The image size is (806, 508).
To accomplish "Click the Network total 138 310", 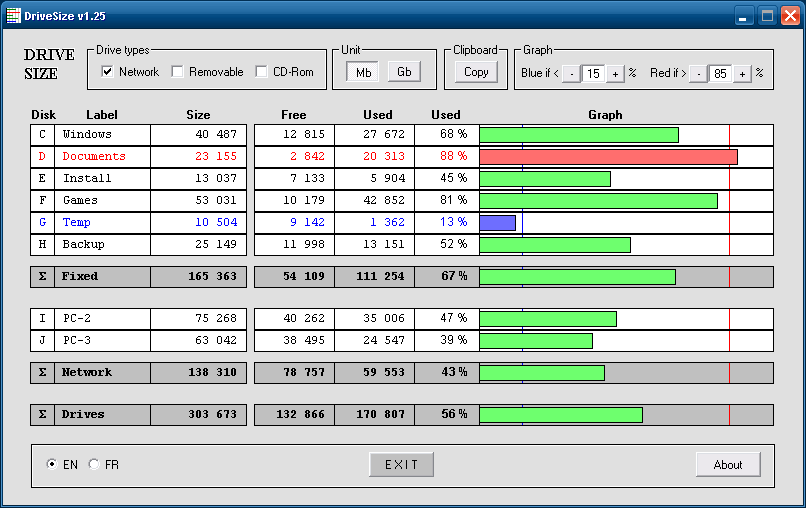I will pos(212,373).
